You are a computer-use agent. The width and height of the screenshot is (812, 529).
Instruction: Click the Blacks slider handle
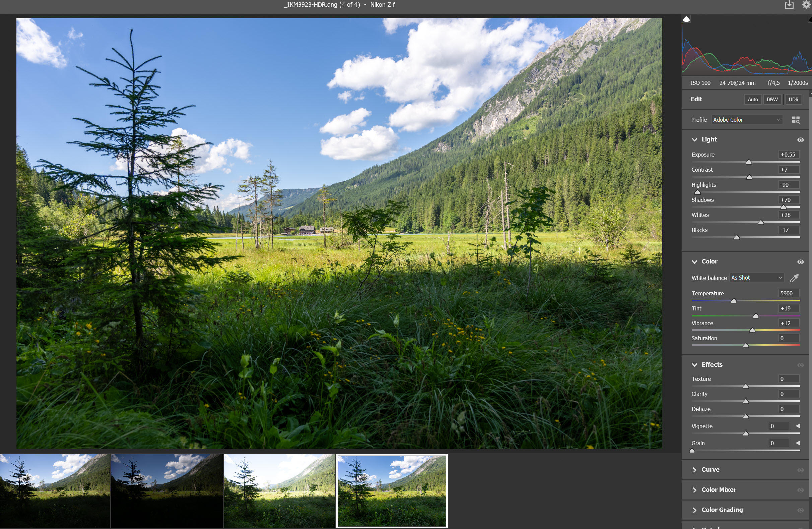coord(737,237)
